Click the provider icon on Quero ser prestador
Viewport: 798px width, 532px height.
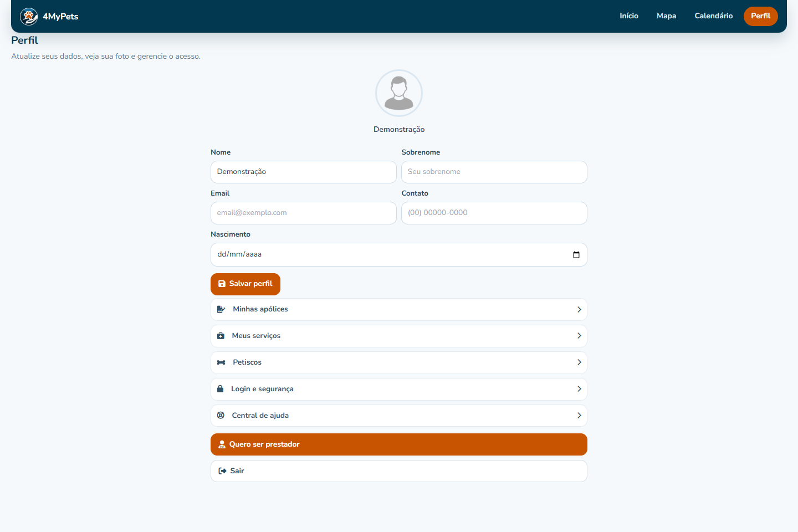click(222, 444)
